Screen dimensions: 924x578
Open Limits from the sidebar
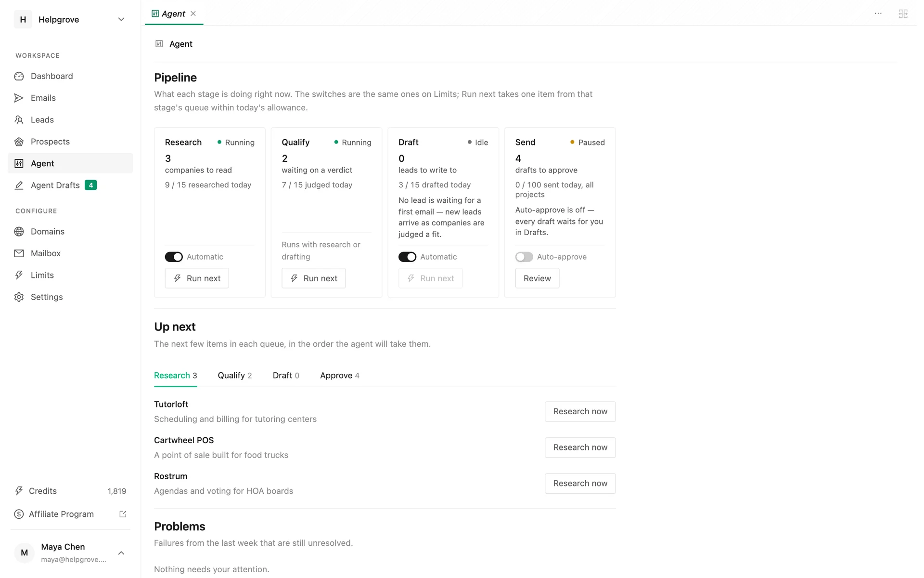pyautogui.click(x=70, y=275)
